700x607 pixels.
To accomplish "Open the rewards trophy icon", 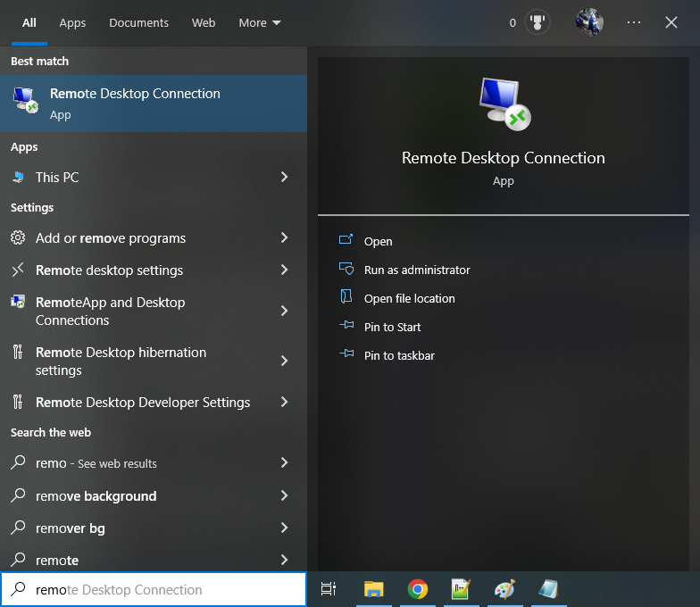I will coord(537,22).
